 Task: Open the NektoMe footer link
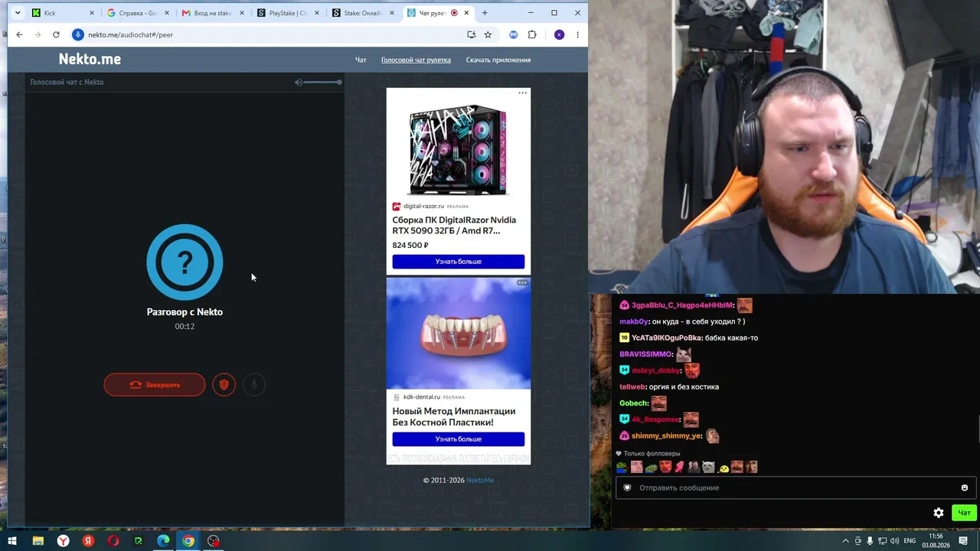point(480,480)
